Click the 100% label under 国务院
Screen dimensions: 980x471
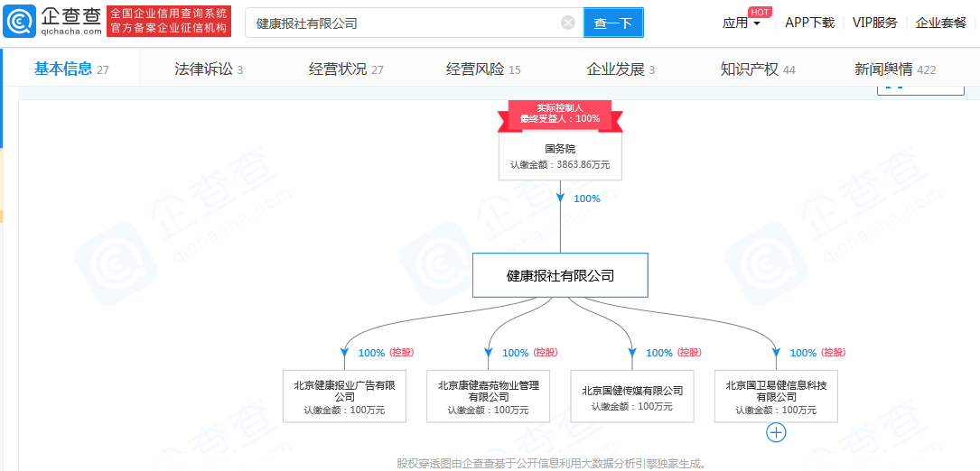click(x=586, y=199)
